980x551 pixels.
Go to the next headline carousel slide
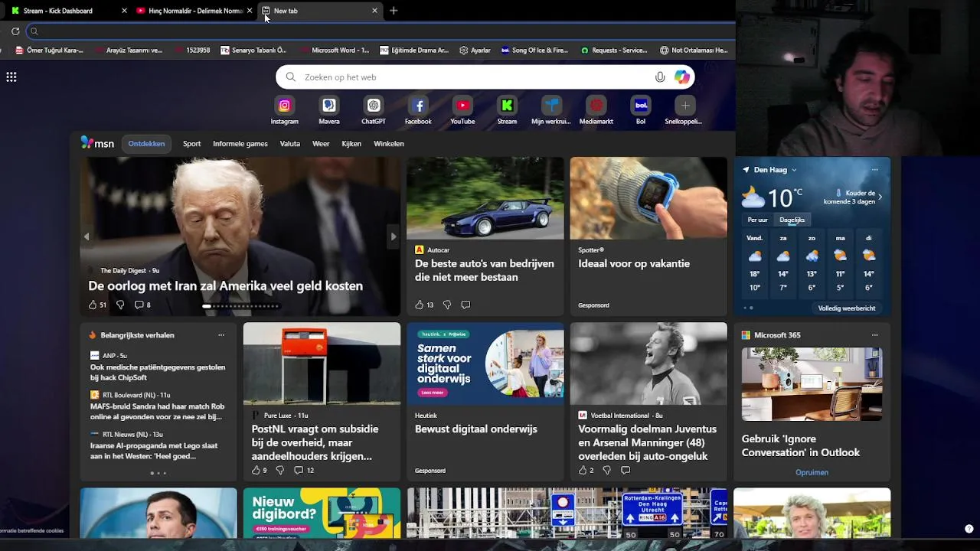tap(394, 236)
